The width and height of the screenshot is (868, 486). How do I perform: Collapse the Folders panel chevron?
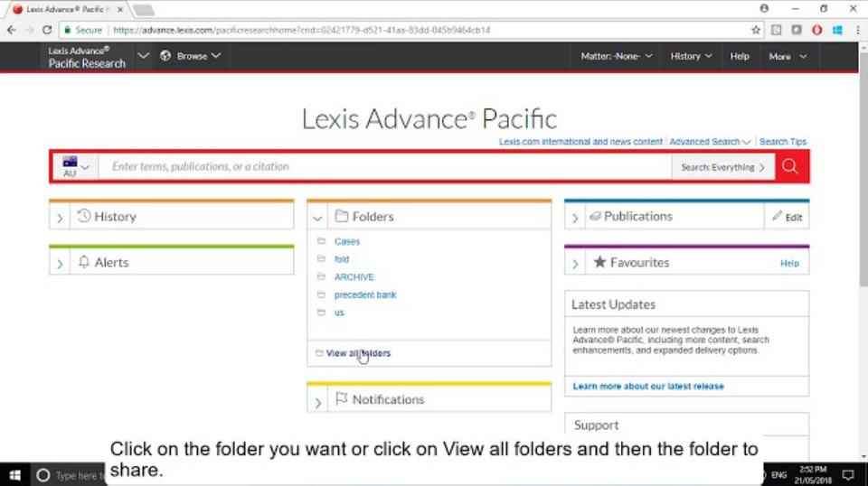coord(317,218)
